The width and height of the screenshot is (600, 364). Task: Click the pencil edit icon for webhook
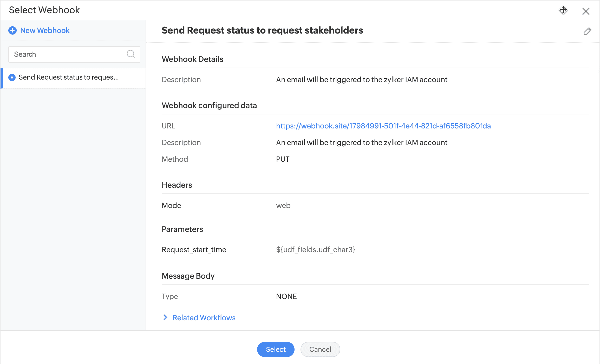coord(587,31)
